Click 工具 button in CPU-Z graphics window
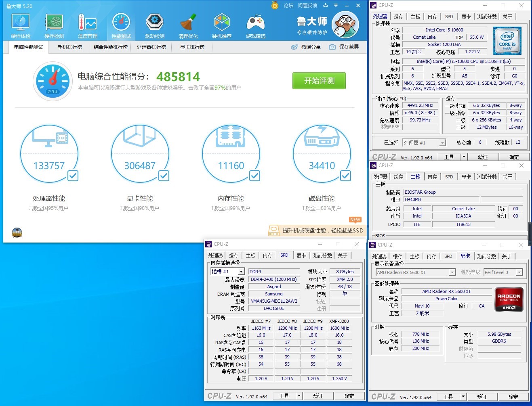The height and width of the screenshot is (406, 532). tap(448, 396)
